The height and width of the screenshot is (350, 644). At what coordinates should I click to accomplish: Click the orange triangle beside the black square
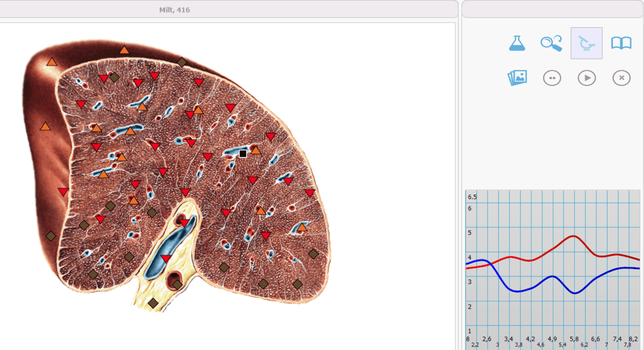[256, 150]
